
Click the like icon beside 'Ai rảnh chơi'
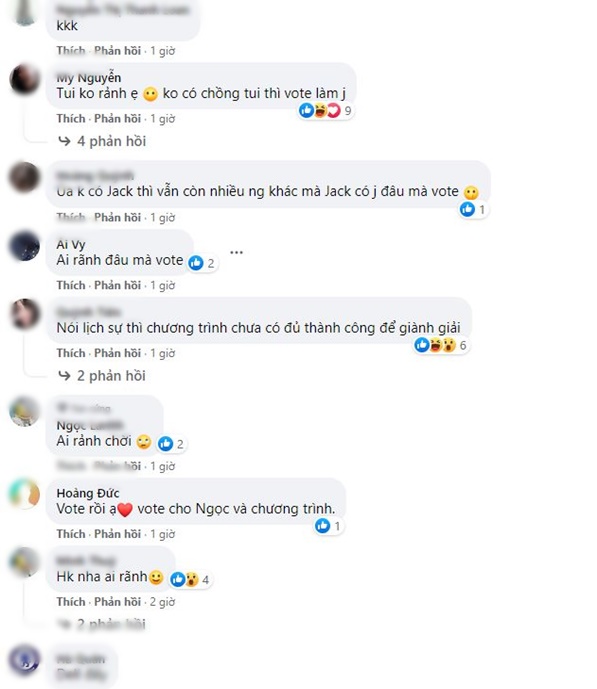[x=166, y=444]
